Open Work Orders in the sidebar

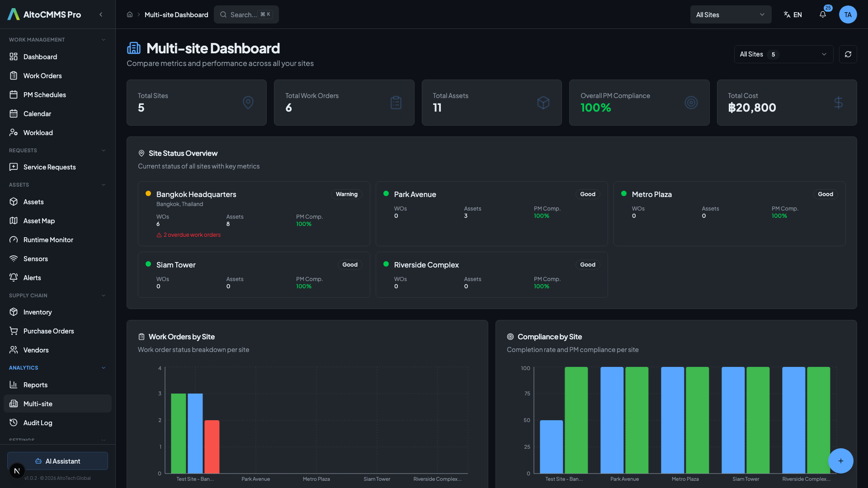[42, 75]
